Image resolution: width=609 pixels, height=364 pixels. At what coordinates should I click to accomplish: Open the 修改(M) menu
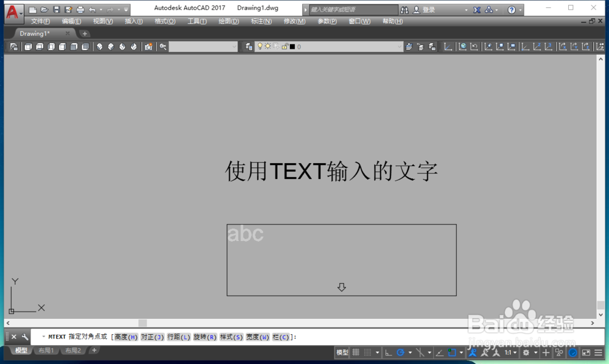click(294, 21)
